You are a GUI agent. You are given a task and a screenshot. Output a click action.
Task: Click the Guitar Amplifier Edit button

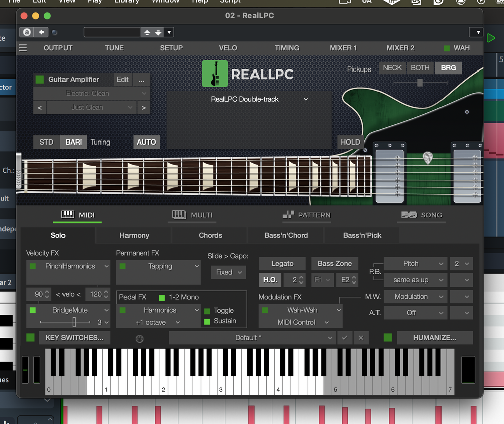[122, 80]
